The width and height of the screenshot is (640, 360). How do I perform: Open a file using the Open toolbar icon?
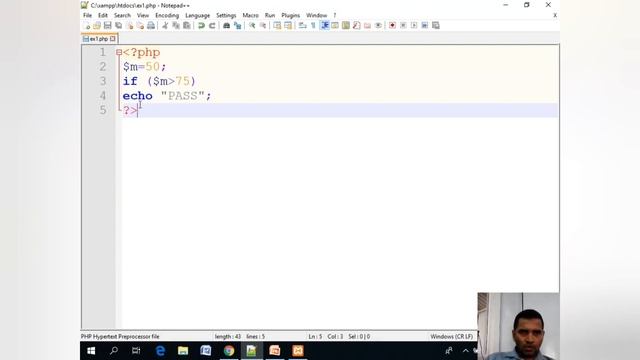click(97, 26)
